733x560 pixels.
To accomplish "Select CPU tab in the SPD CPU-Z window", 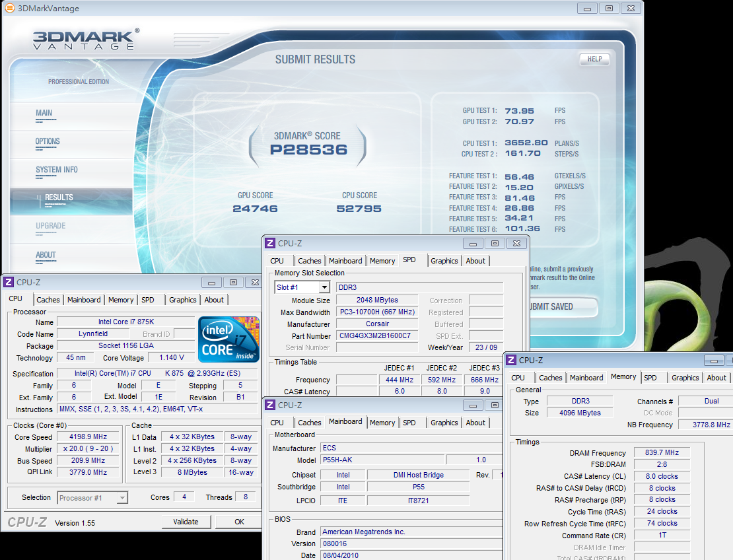I will click(277, 261).
